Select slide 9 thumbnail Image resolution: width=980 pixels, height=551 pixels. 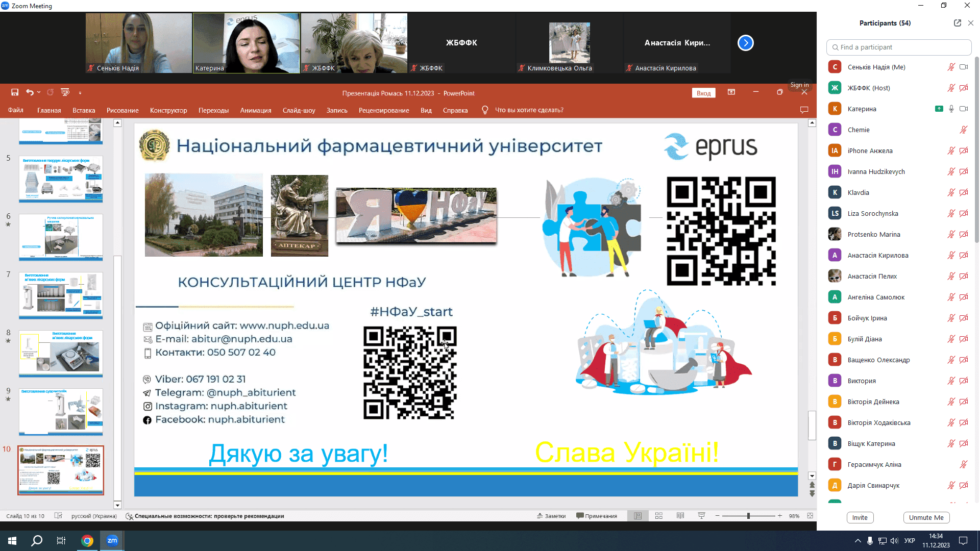[61, 412]
